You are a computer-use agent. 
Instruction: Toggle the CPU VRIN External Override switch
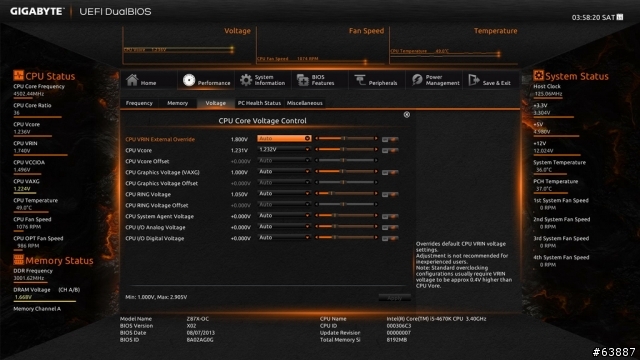click(390, 140)
